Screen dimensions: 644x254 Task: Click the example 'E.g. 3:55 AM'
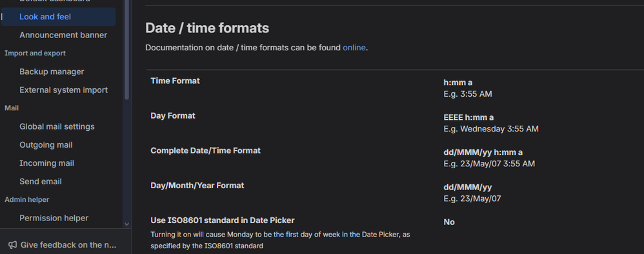tap(467, 94)
